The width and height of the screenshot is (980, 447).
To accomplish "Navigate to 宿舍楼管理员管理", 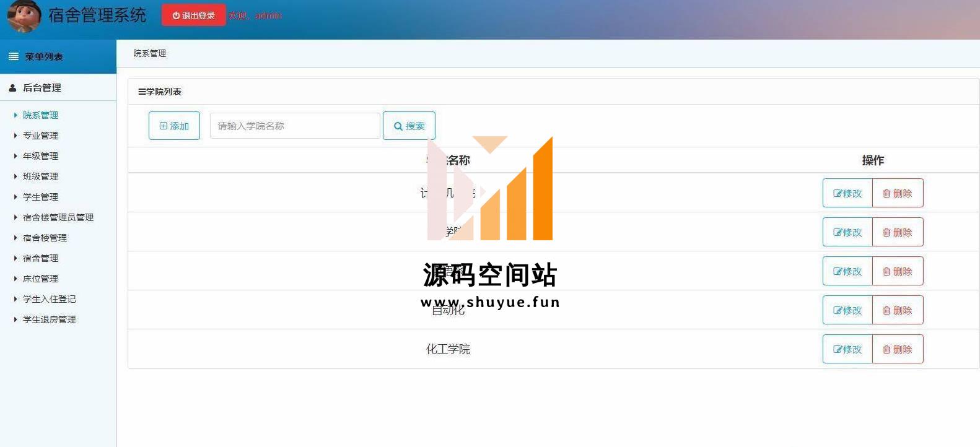I will (58, 217).
